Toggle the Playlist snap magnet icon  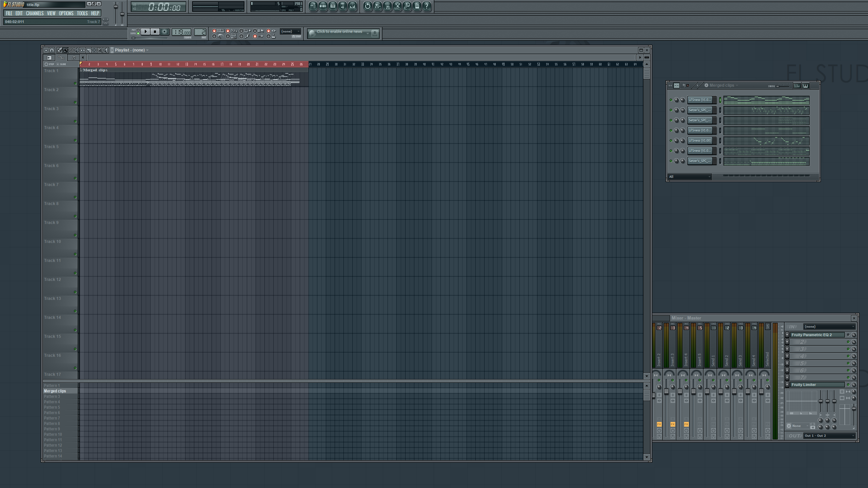[x=52, y=50]
